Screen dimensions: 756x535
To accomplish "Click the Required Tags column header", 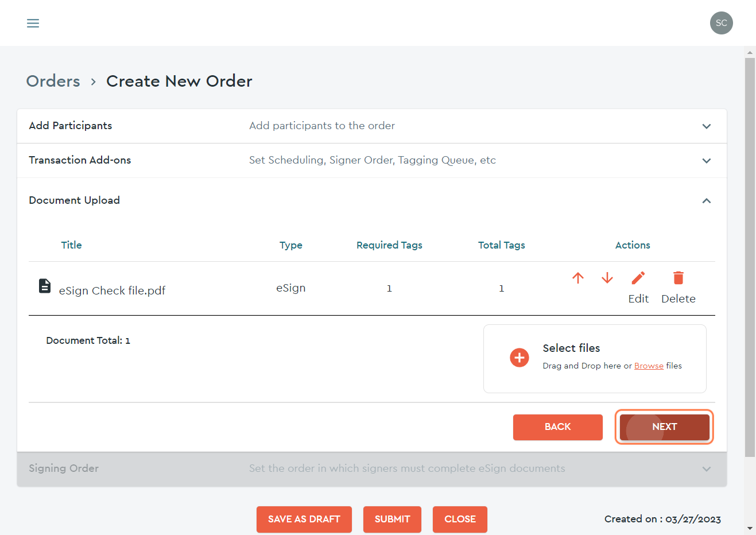I will 389,245.
